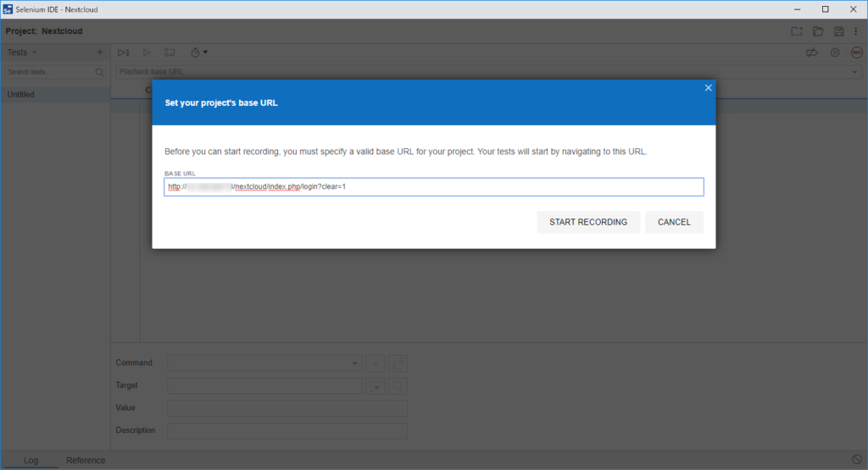Select target in page icon
Viewport: 868px width, 470px height.
[x=376, y=386]
